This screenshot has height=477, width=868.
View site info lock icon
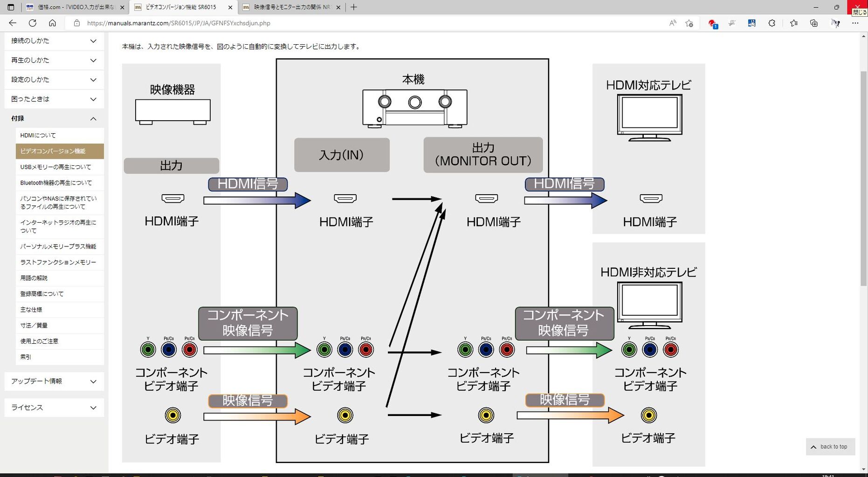[77, 23]
